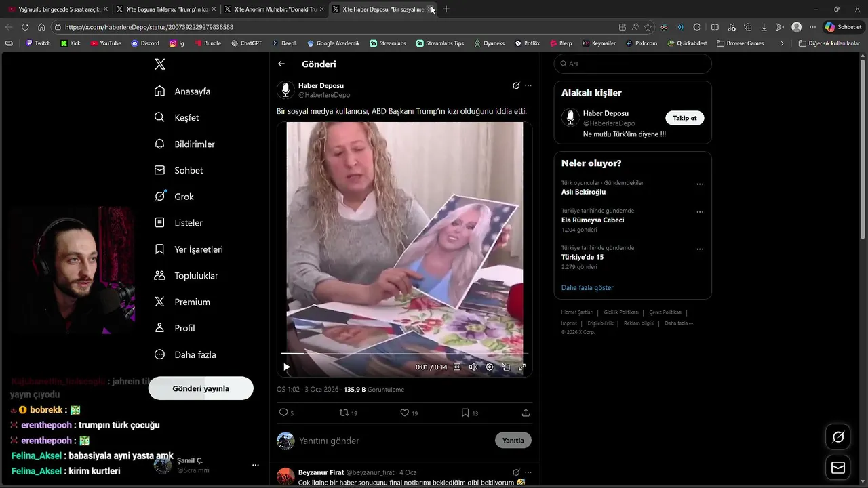Image resolution: width=868 pixels, height=488 pixels.
Task: Click the Gönderi yayınla button
Action: 201,388
